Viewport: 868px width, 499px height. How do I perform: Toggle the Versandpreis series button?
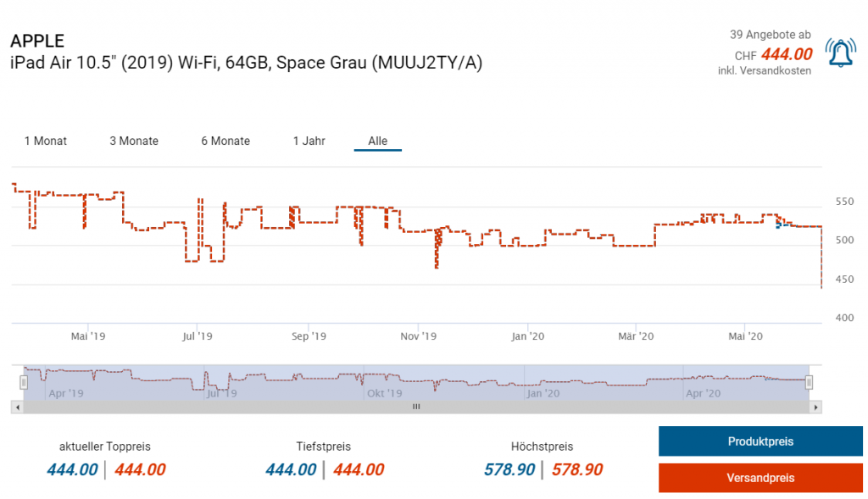point(760,478)
